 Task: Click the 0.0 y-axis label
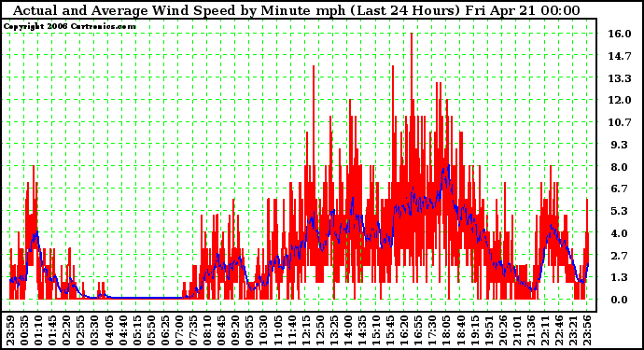pyautogui.click(x=620, y=300)
